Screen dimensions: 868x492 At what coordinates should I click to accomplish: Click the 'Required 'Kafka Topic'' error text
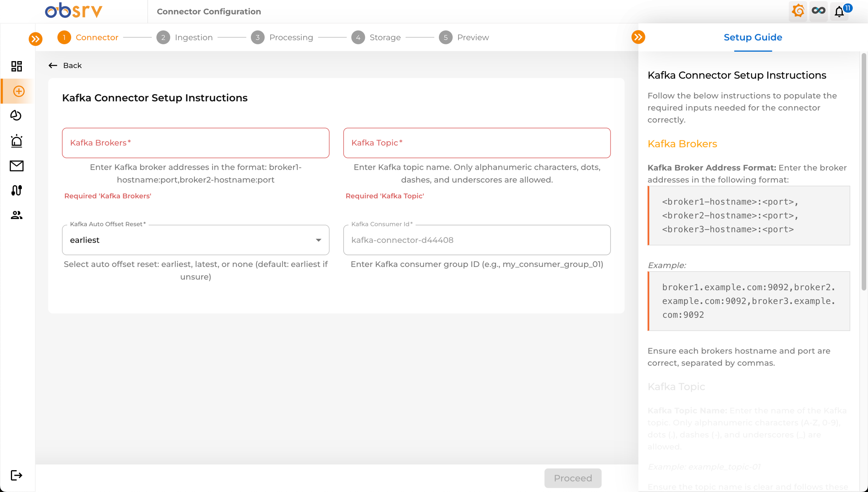(x=385, y=196)
